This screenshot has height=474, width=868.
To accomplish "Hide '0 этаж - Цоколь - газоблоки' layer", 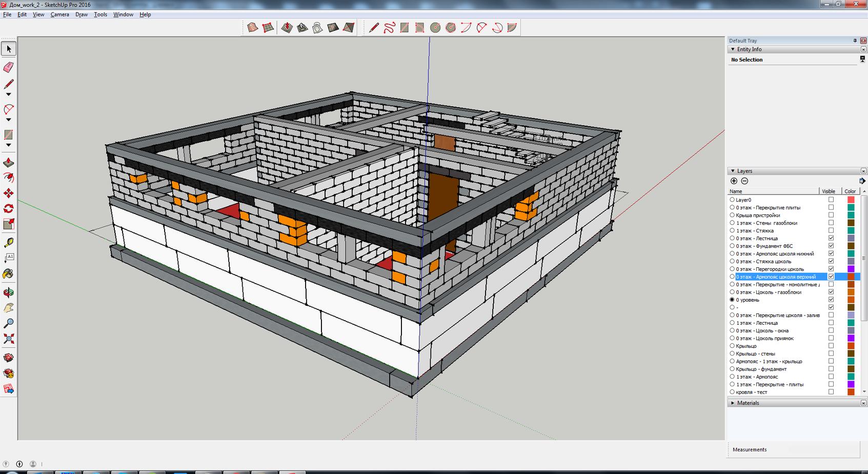I will pos(831,292).
